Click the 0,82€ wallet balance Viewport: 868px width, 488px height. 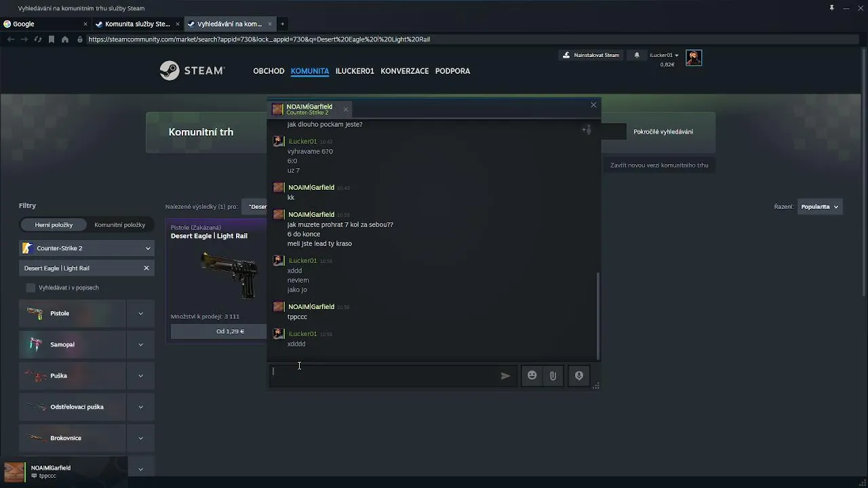(667, 64)
